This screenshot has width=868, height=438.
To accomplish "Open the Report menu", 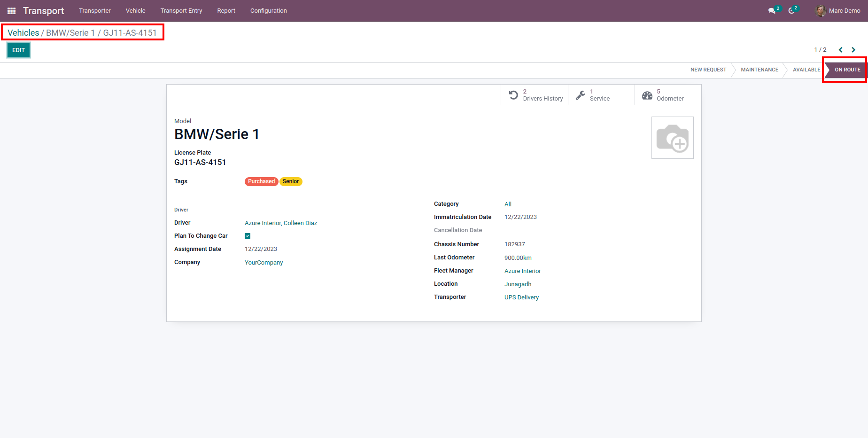I will [x=226, y=10].
